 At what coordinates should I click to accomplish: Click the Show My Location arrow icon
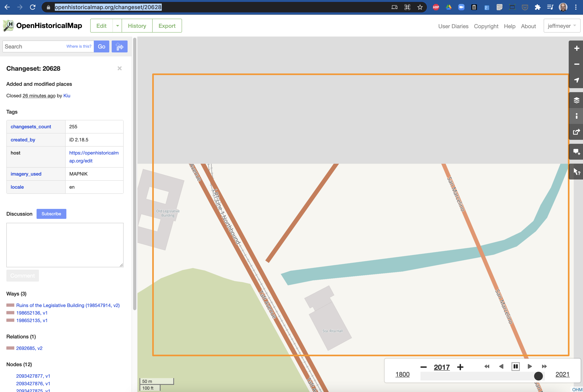click(576, 80)
